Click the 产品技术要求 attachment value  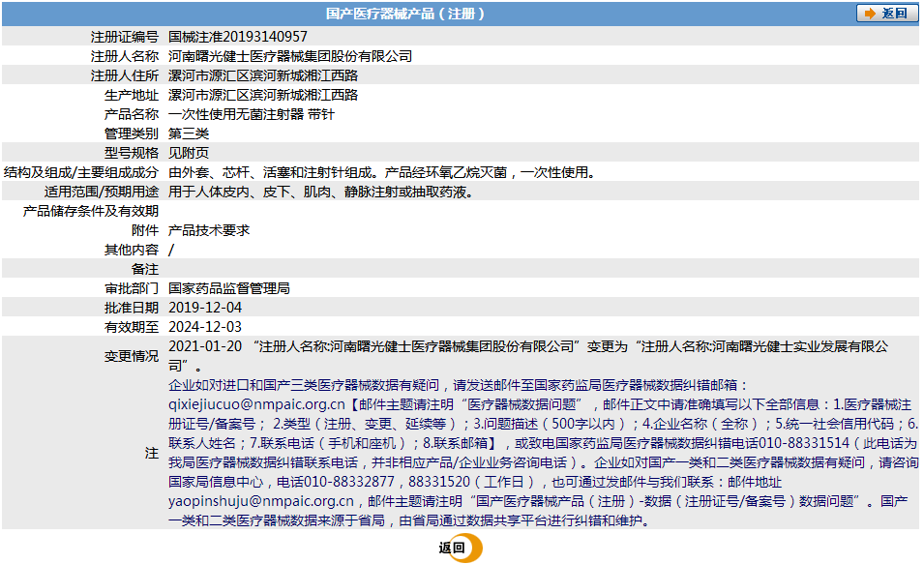pos(209,230)
